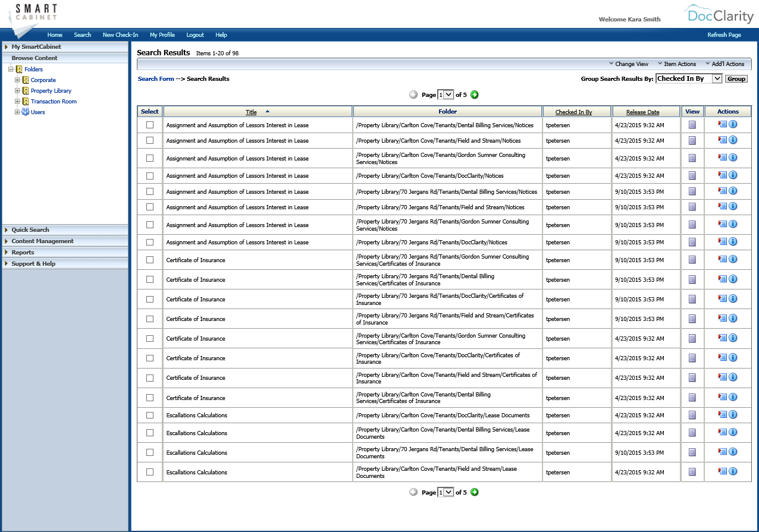The image size is (759, 532).
Task: Open the Help menu item
Action: click(221, 34)
